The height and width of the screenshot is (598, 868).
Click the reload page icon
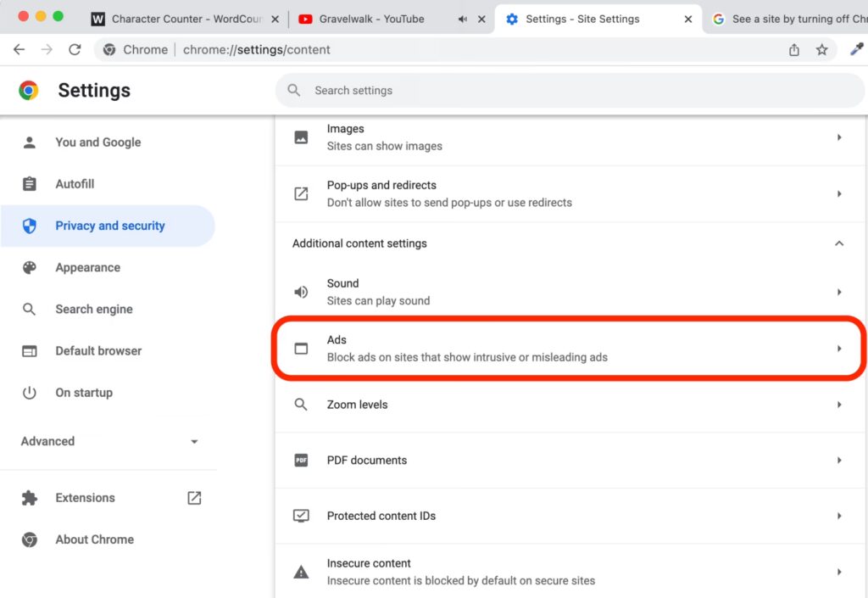(x=75, y=50)
